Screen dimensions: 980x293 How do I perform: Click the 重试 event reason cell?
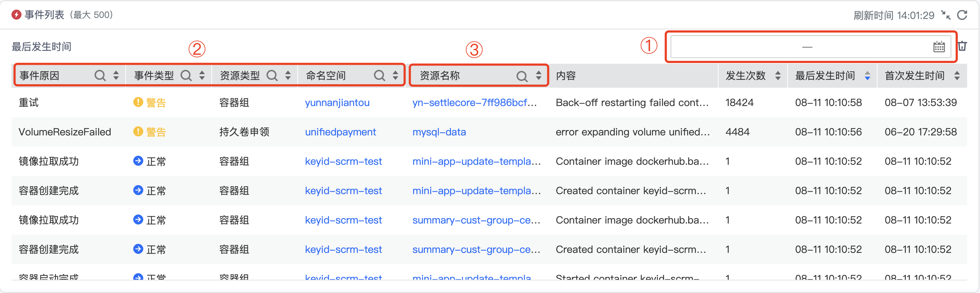pos(29,103)
